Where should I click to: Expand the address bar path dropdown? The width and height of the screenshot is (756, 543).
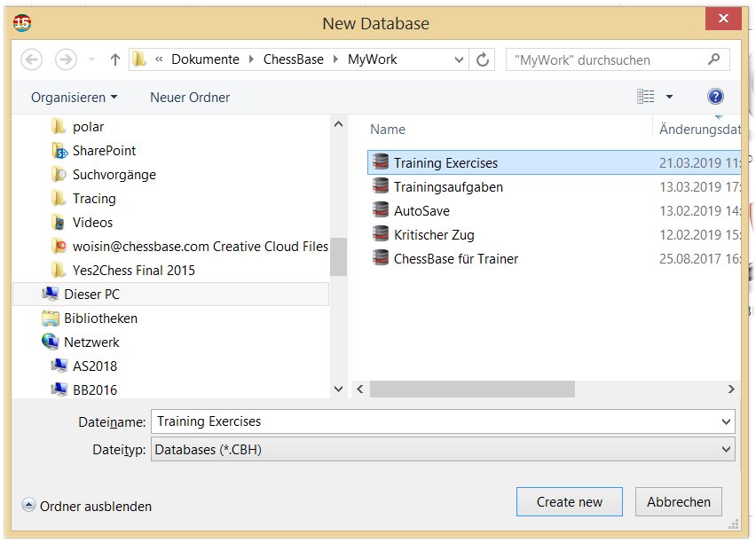click(x=459, y=59)
